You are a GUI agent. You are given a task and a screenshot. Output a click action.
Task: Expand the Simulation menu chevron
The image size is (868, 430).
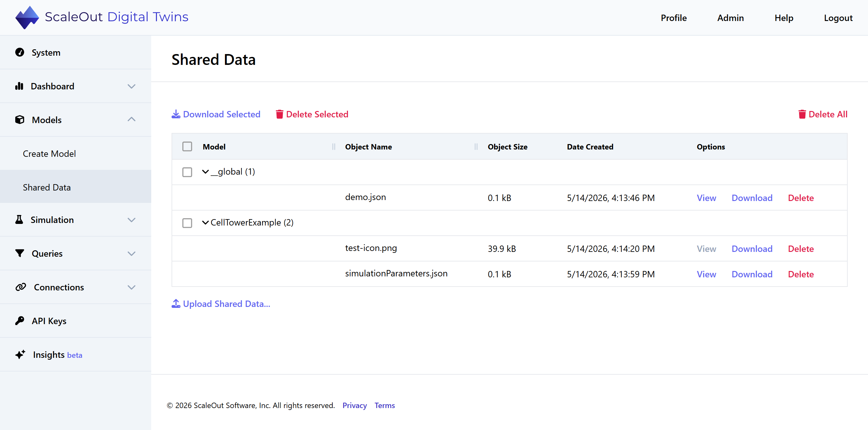tap(132, 220)
